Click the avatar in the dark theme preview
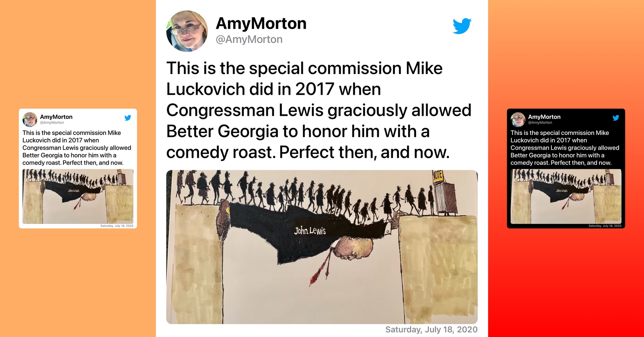This screenshot has width=644, height=337. coord(518,120)
